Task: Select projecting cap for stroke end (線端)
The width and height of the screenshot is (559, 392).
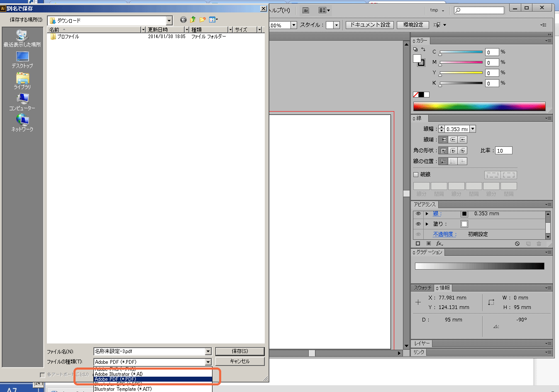Action: tap(463, 140)
